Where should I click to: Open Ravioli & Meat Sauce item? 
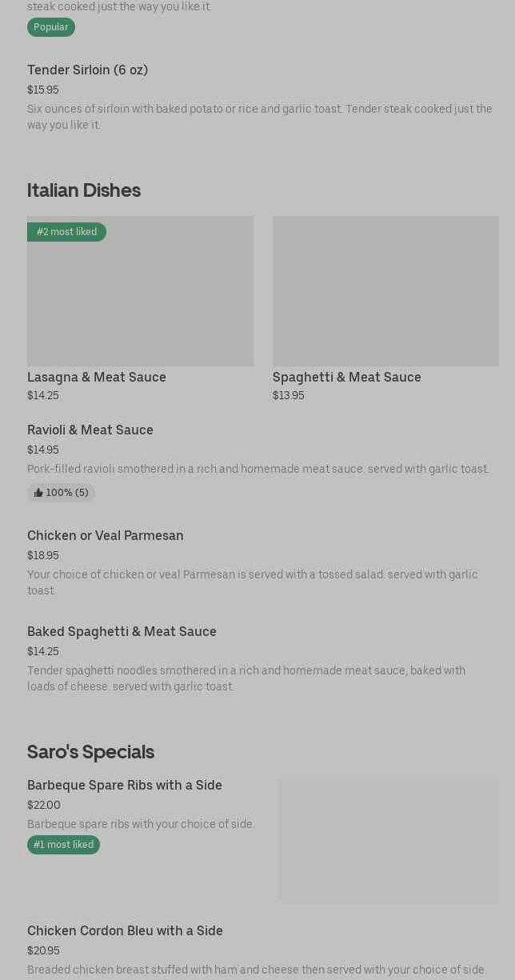coord(90,430)
